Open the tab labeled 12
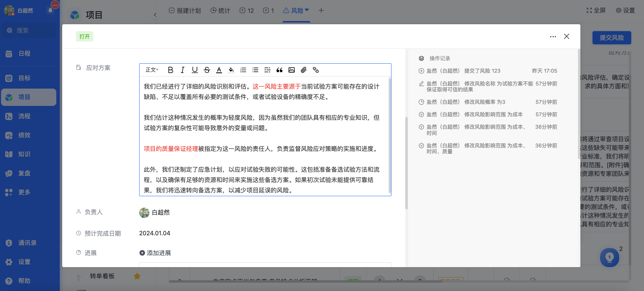This screenshot has width=644, height=291. pyautogui.click(x=247, y=11)
